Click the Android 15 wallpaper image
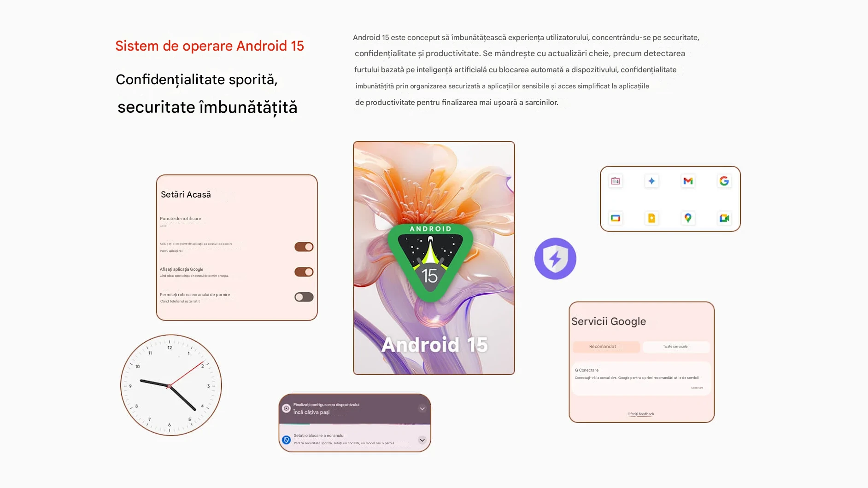 tap(434, 258)
